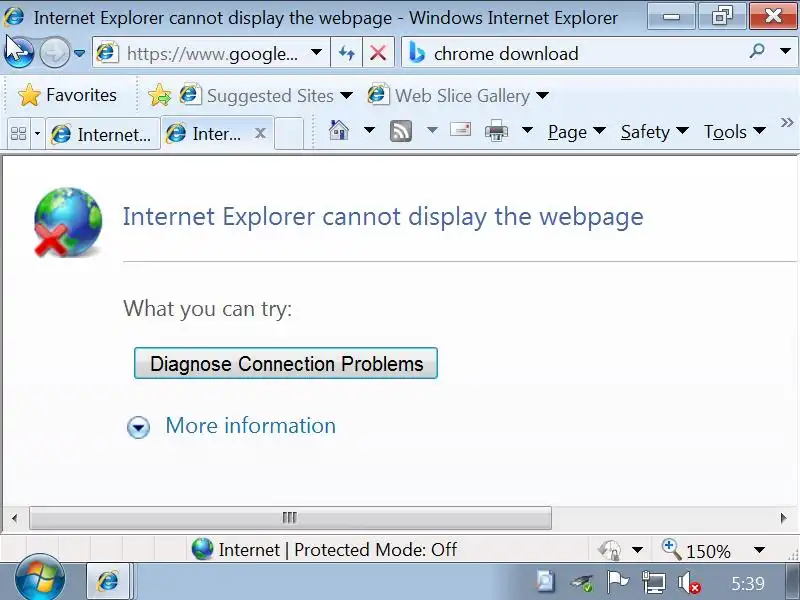Click the Read Mail envelope icon
This screenshot has height=600, width=800.
461,130
